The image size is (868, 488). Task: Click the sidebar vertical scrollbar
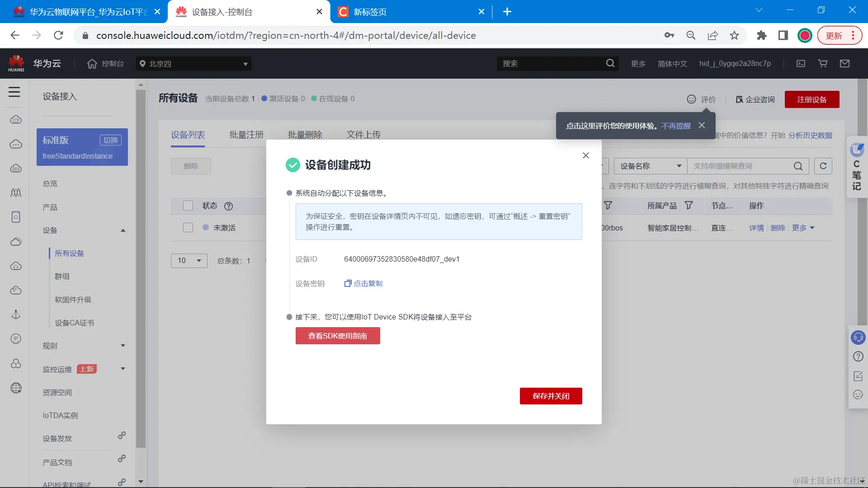click(x=141, y=268)
